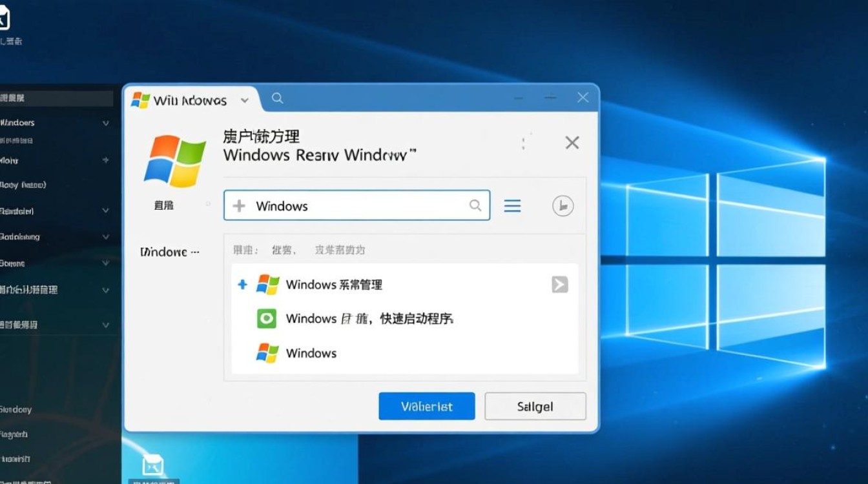Click the plus icon inside the search field
This screenshot has width=868, height=484.
pos(240,205)
